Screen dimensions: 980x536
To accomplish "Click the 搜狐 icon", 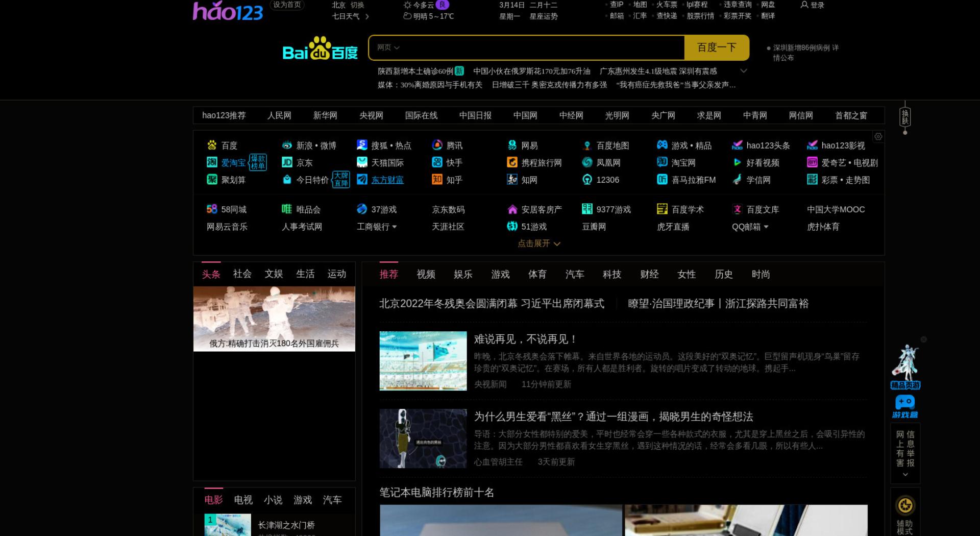I will click(362, 145).
